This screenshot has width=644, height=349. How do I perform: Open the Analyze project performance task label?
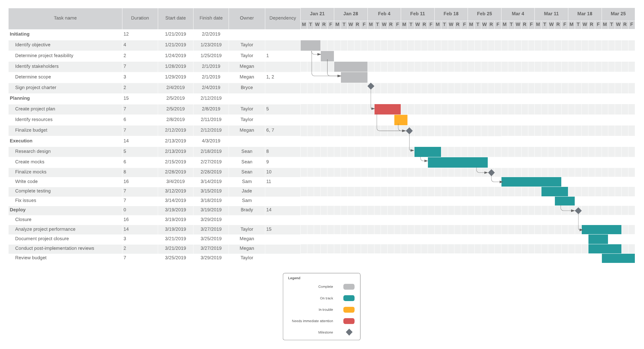click(45, 229)
